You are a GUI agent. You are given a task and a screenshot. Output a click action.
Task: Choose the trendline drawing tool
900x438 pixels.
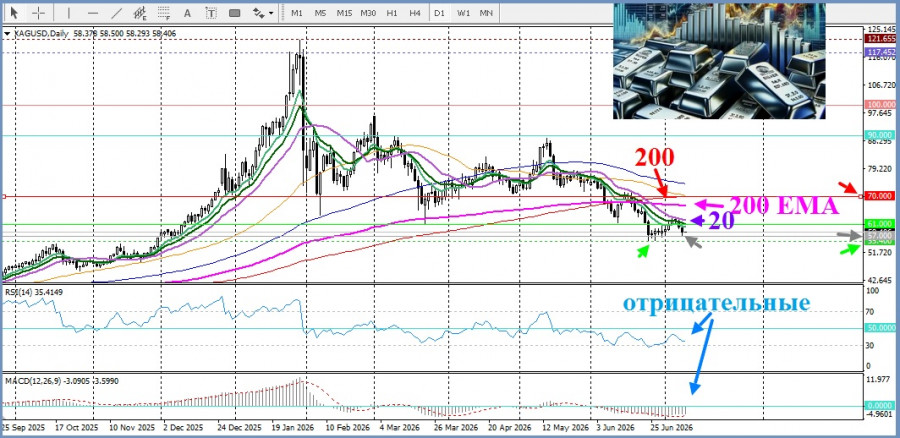click(117, 13)
